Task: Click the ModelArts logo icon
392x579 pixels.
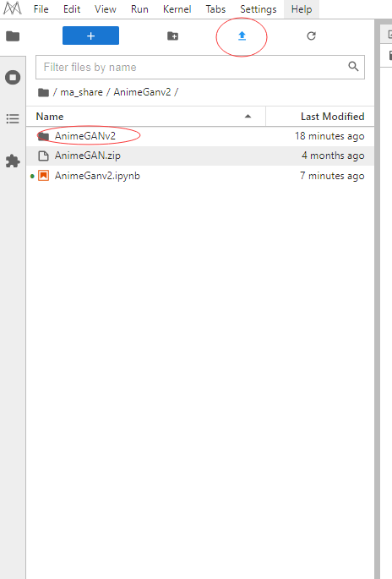Action: 13,8
